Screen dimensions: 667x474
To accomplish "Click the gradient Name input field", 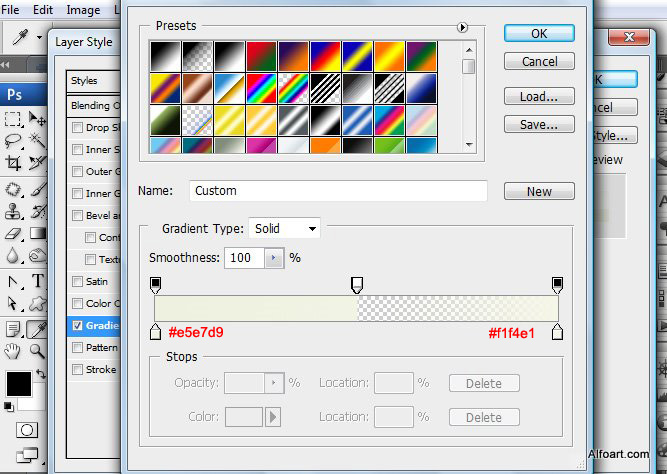I will (x=338, y=191).
